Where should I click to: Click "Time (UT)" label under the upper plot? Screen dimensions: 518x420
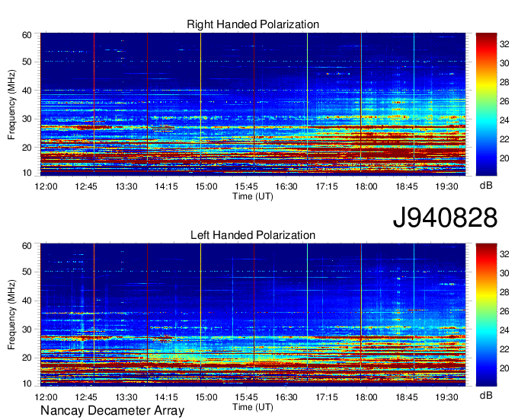[253, 196]
